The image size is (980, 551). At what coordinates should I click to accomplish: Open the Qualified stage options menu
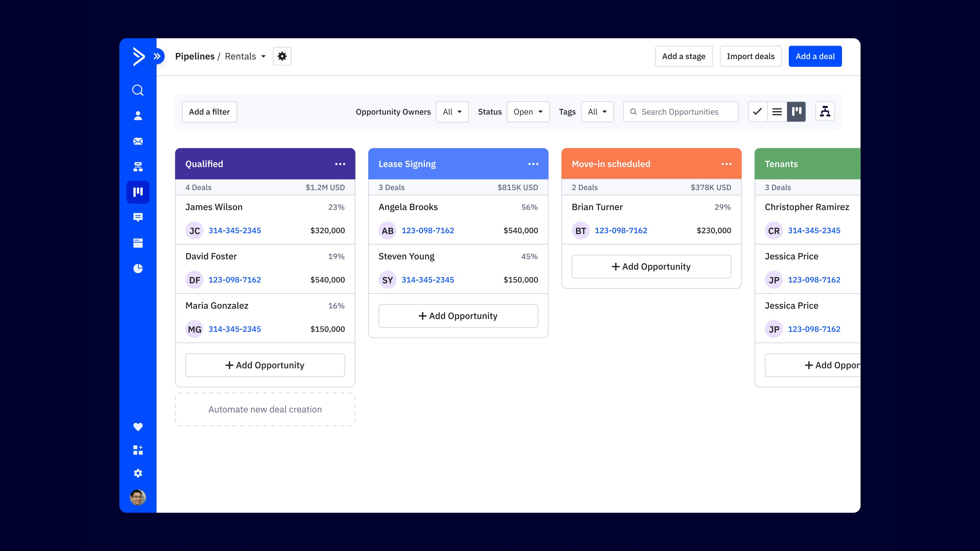click(x=340, y=164)
